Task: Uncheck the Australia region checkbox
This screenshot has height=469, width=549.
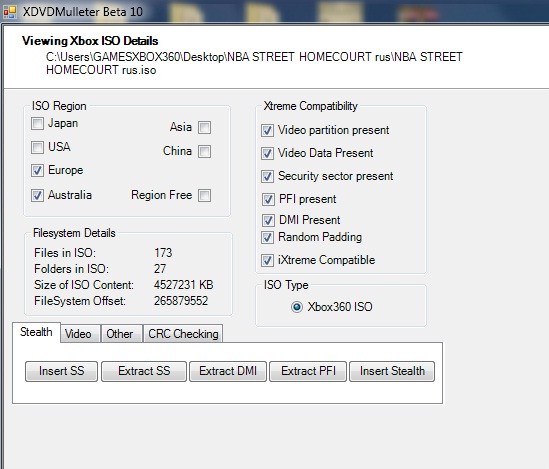Action: (37, 195)
